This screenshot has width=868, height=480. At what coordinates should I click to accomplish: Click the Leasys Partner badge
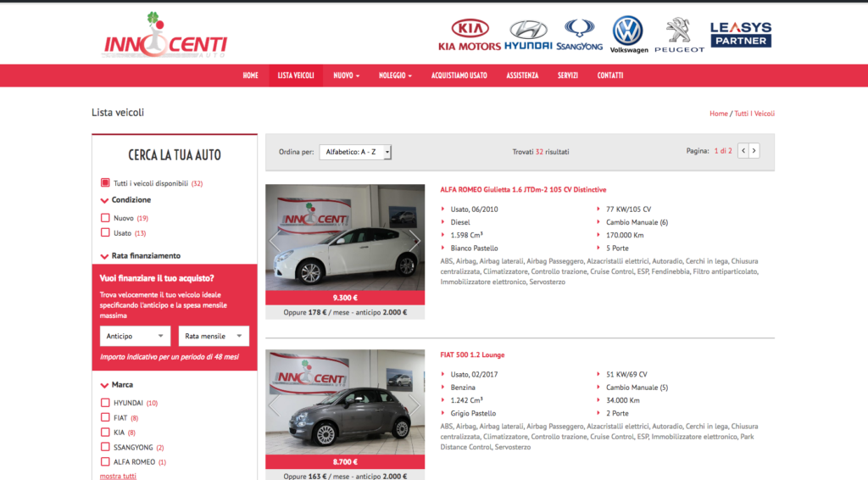(x=740, y=35)
